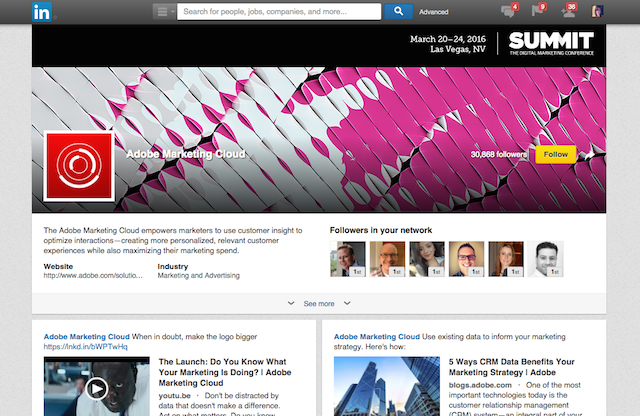640x416 pixels.
Task: Open the skyscraper CRM article thumbnail
Action: [x=387, y=387]
